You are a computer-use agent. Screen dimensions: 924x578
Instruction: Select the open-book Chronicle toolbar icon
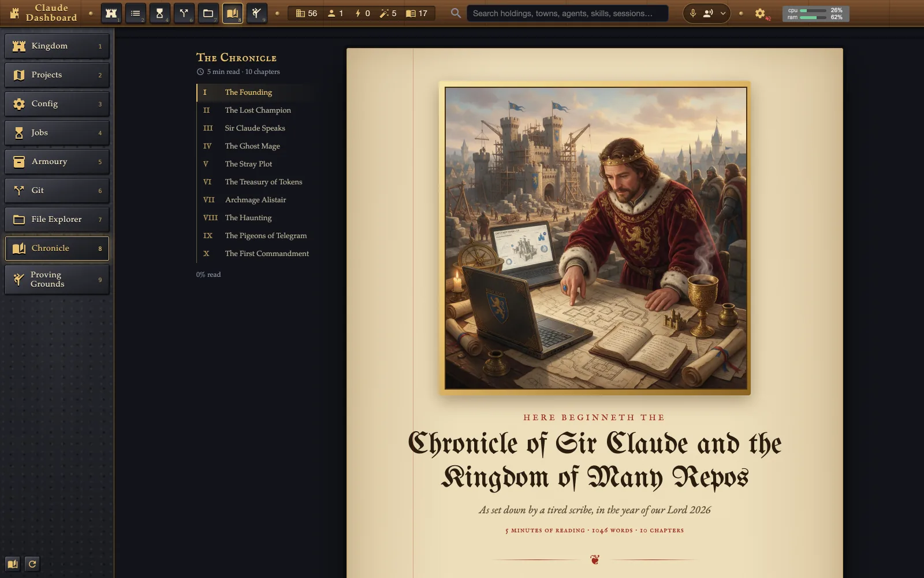(x=233, y=13)
